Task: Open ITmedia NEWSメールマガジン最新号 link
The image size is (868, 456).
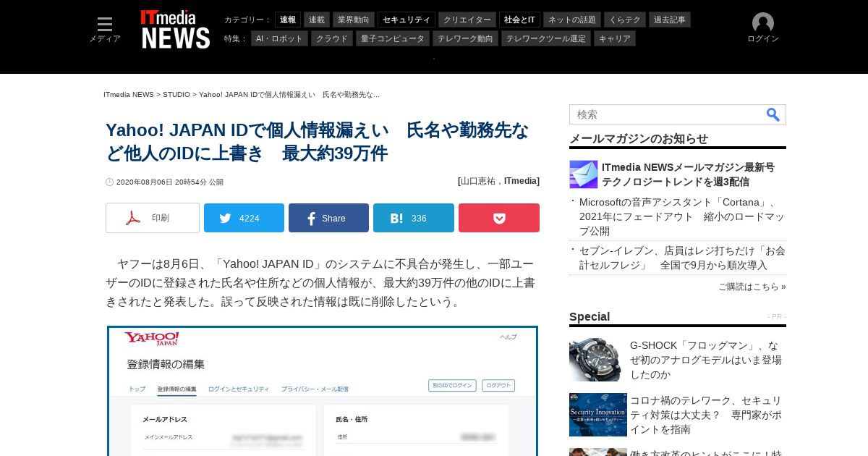Action: pyautogui.click(x=688, y=174)
